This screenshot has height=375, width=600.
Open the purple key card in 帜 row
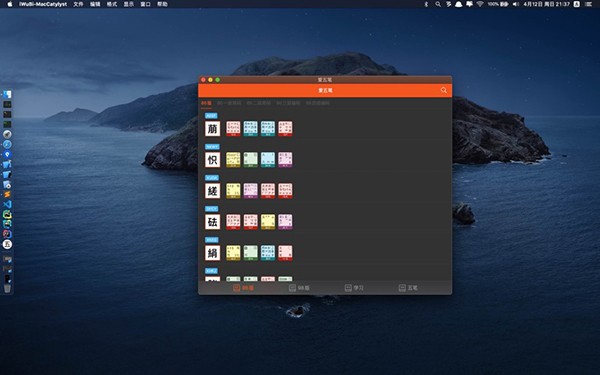click(x=285, y=160)
